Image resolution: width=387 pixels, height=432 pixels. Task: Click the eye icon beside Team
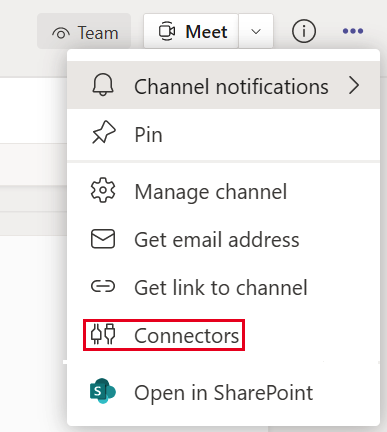(x=61, y=34)
